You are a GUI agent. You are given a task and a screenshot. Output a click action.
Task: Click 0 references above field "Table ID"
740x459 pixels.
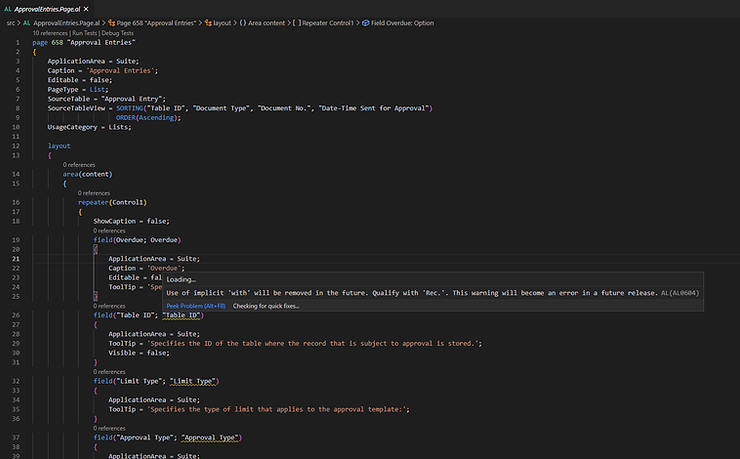click(x=109, y=306)
